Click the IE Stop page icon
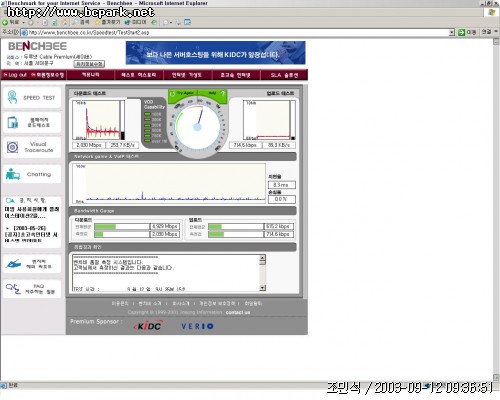 point(45,22)
